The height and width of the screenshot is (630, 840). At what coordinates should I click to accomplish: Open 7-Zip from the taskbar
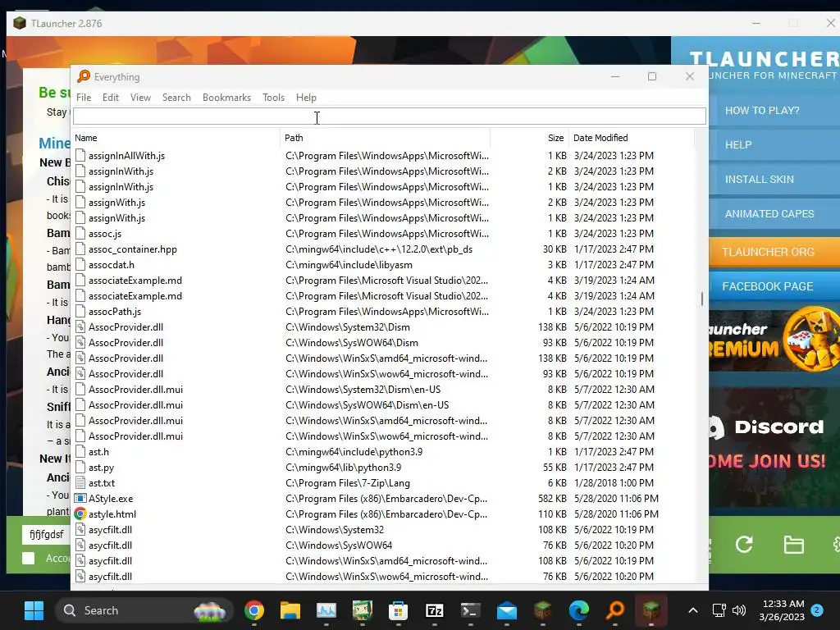pos(434,610)
